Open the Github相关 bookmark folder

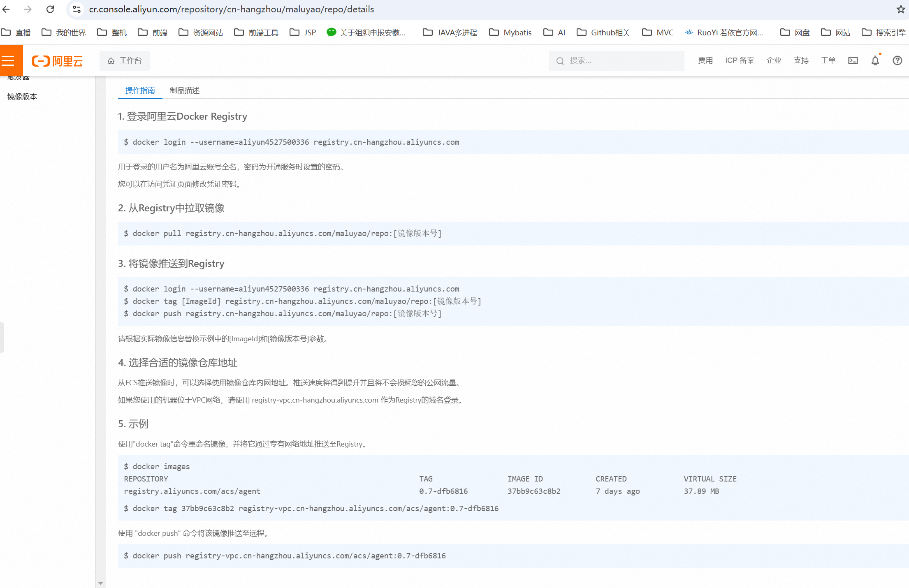604,32
